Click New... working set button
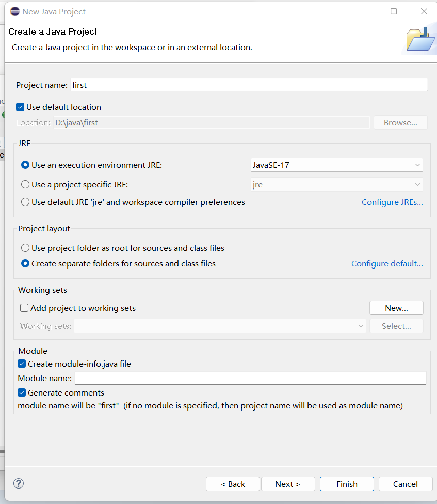Image resolution: width=437 pixels, height=504 pixels. 396,308
